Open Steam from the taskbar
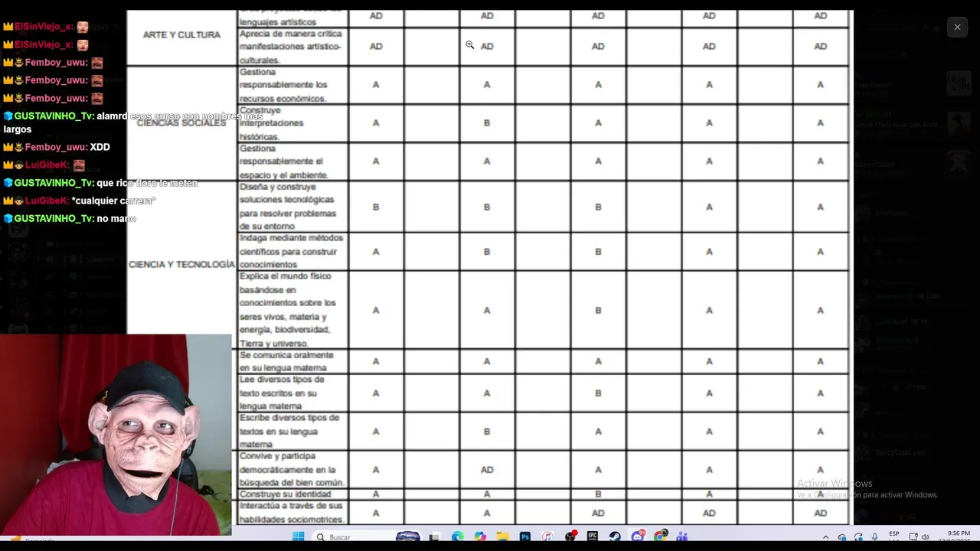The image size is (980, 551). tap(615, 537)
